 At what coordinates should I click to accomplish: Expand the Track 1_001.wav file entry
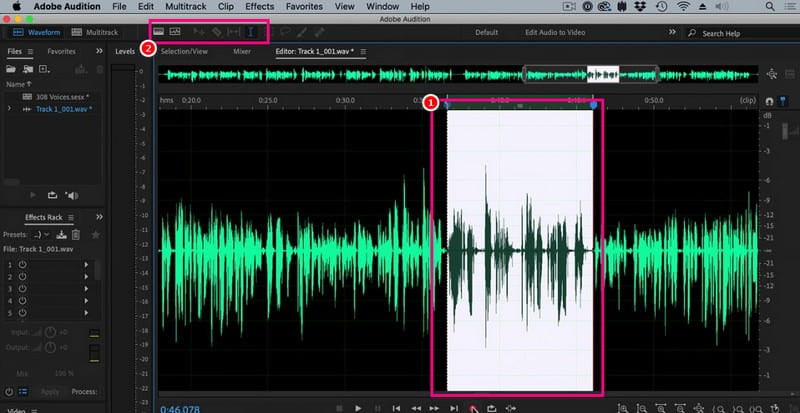9,108
